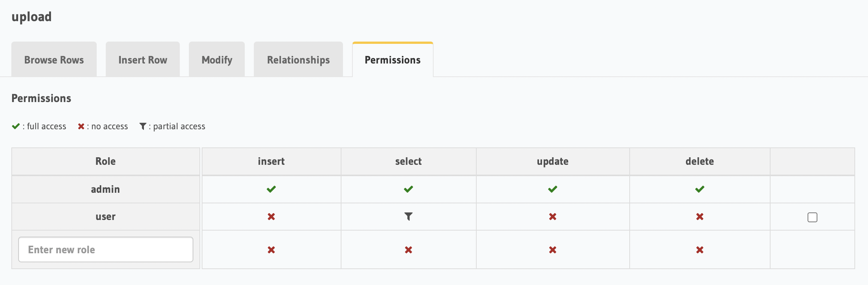This screenshot has width=868, height=285.
Task: Click new role's update cross icon
Action: pyautogui.click(x=553, y=250)
